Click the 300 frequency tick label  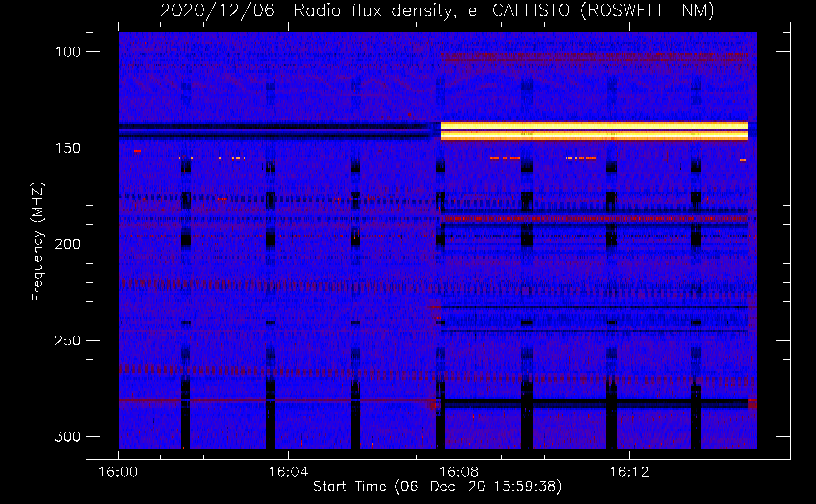coord(68,437)
